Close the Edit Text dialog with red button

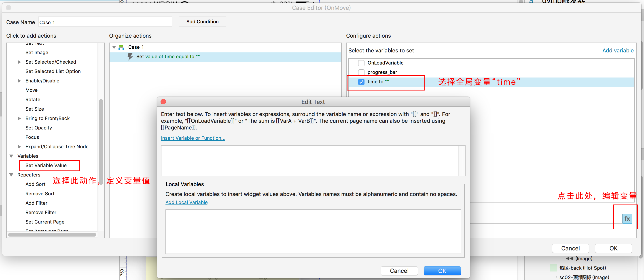coord(163,102)
